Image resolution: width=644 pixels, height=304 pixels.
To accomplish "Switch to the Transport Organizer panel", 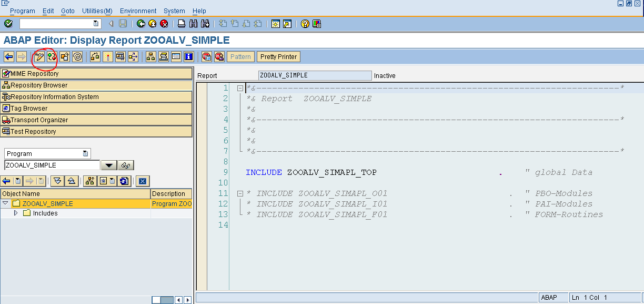I will pyautogui.click(x=39, y=120).
